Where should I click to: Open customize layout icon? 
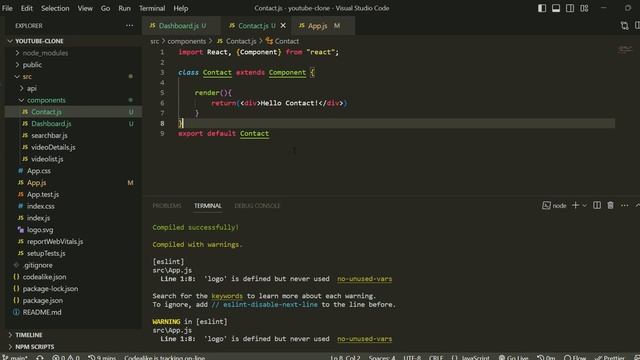pyautogui.click(x=584, y=8)
